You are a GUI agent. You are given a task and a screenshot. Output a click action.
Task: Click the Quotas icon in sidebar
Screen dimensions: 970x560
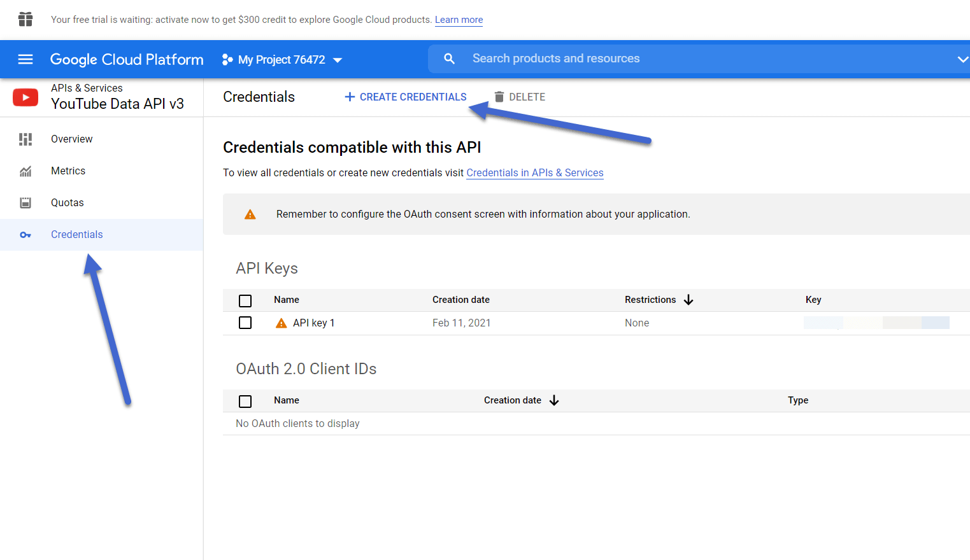coord(25,203)
